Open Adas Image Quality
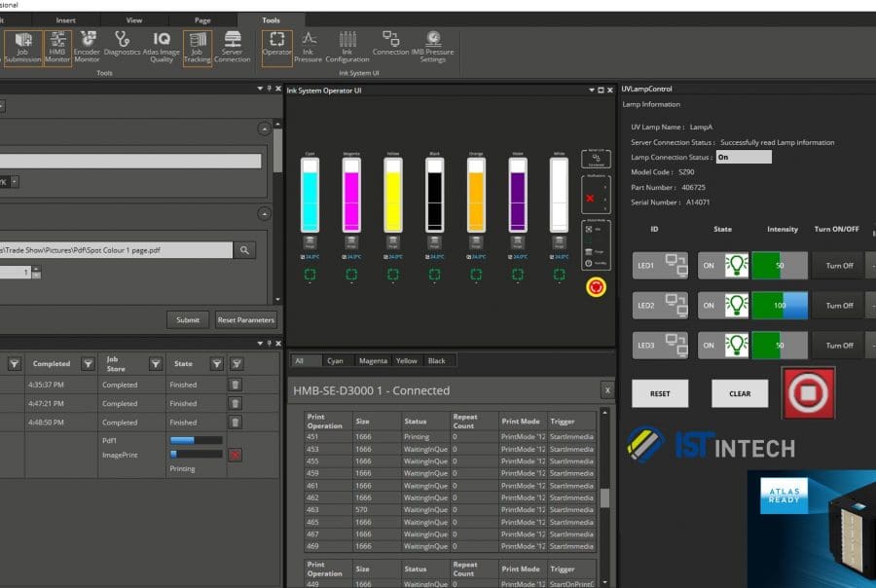This screenshot has height=588, width=876. 162,47
